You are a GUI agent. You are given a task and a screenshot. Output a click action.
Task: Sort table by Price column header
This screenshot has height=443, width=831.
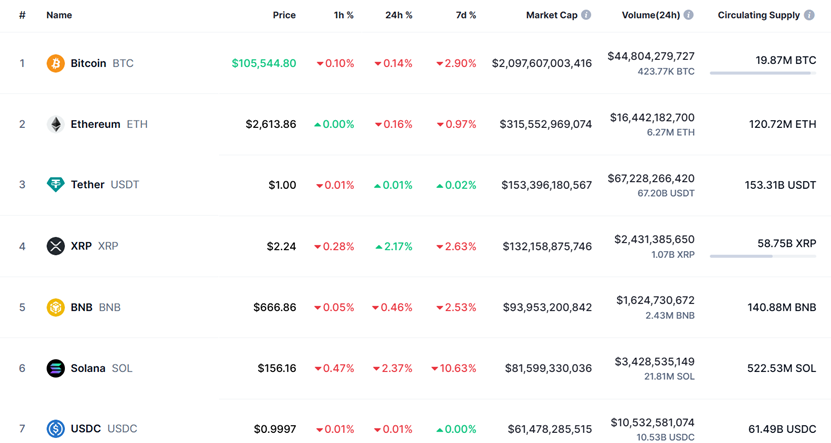tap(284, 15)
